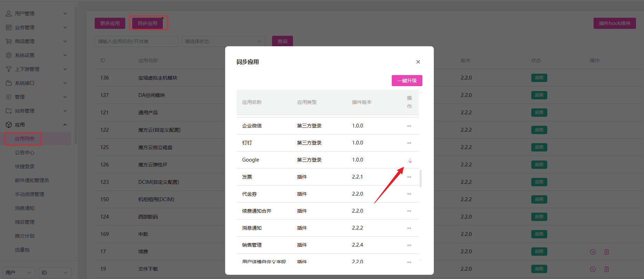Screen dimensions: 644x279
Task: Open 推介计划 in sidebar
Action: (25, 236)
